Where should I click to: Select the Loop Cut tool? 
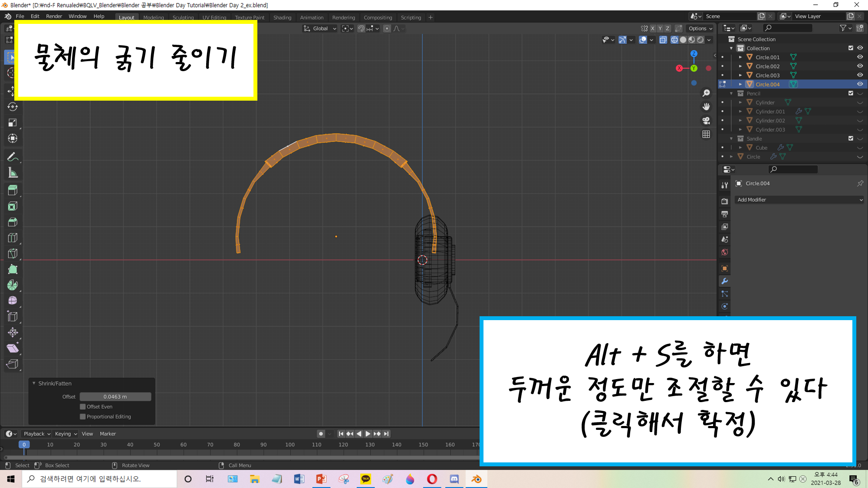click(13, 238)
